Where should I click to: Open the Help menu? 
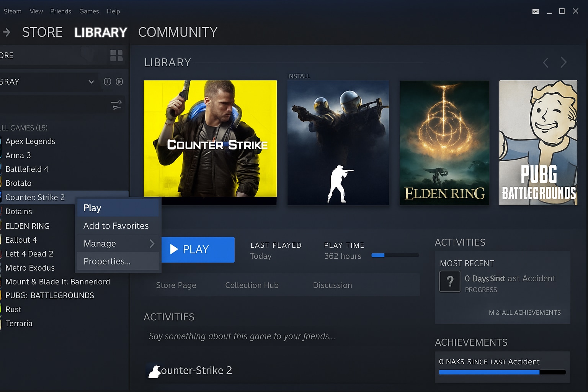[113, 11]
